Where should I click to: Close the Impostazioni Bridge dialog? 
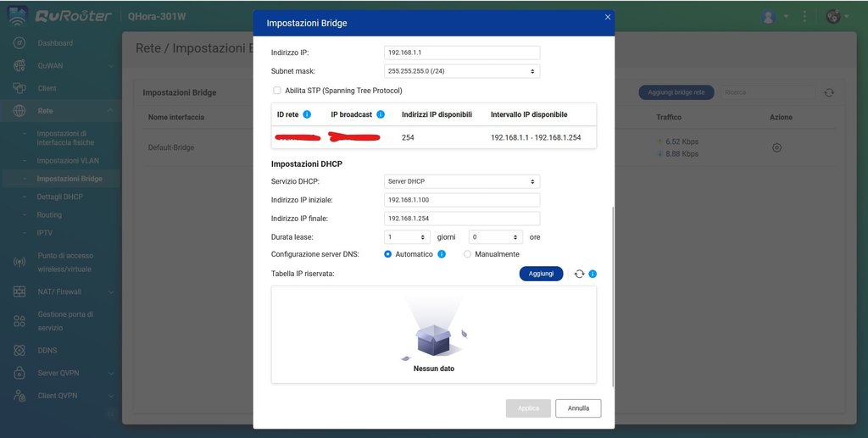(607, 17)
